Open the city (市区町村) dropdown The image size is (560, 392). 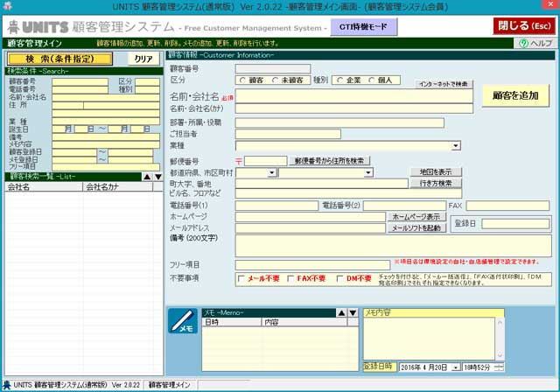click(x=368, y=172)
